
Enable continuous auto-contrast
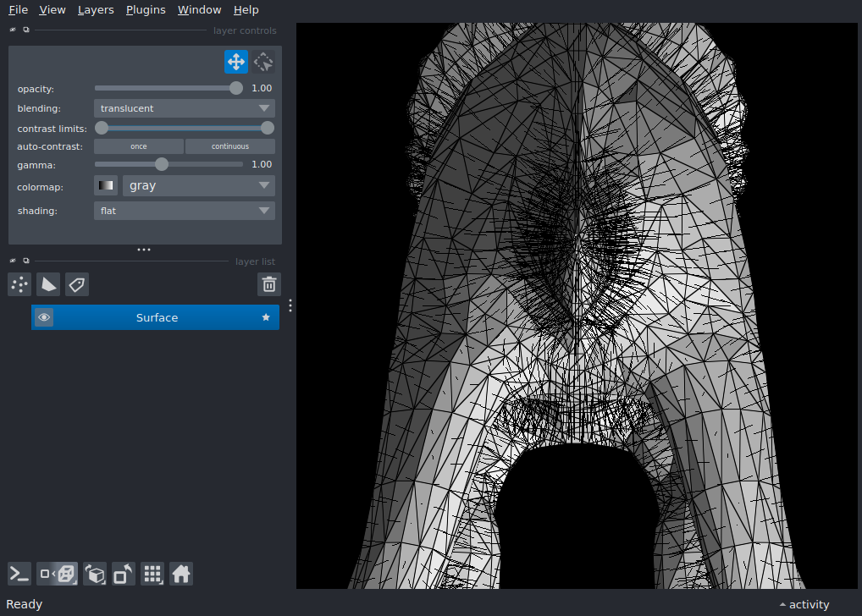tap(229, 146)
